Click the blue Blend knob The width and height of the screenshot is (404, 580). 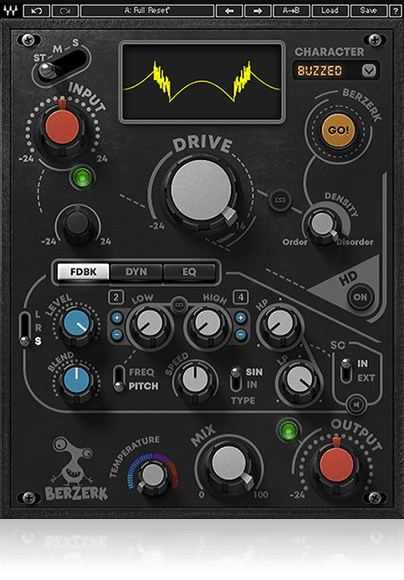pyautogui.click(x=77, y=380)
